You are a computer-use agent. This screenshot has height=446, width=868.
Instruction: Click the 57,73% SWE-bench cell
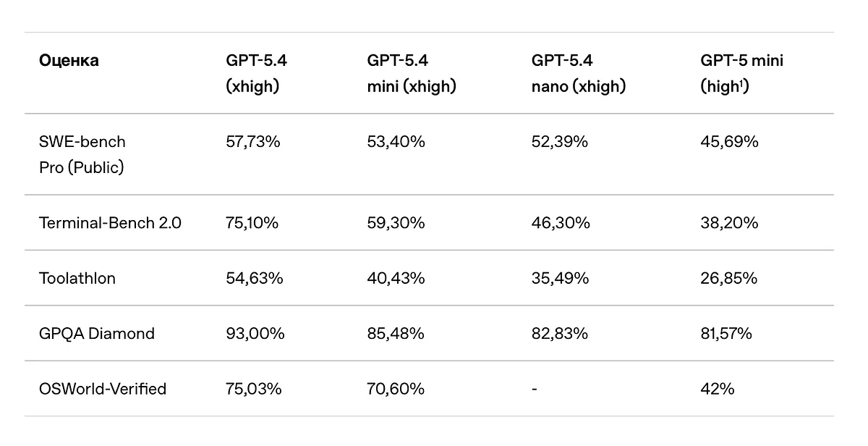252,142
